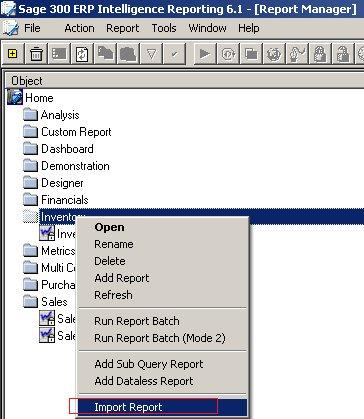Viewport: 364px width, 419px height.
Task: Click the trash can Delete toolbar icon
Action: (x=36, y=54)
